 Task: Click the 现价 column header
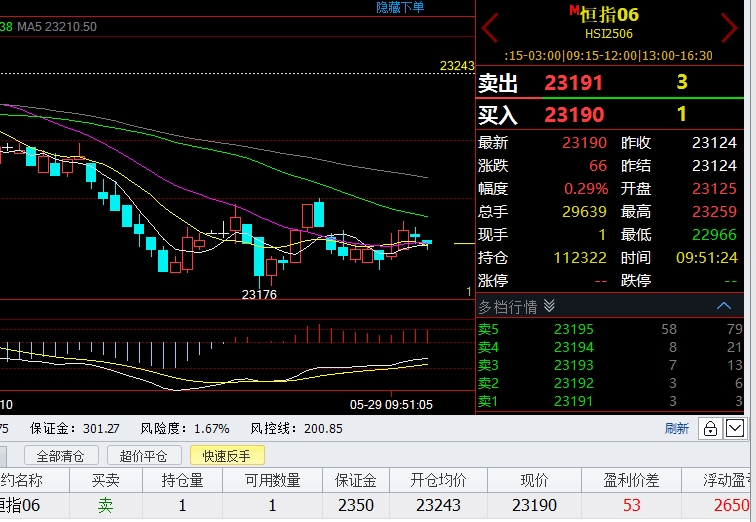tap(534, 480)
